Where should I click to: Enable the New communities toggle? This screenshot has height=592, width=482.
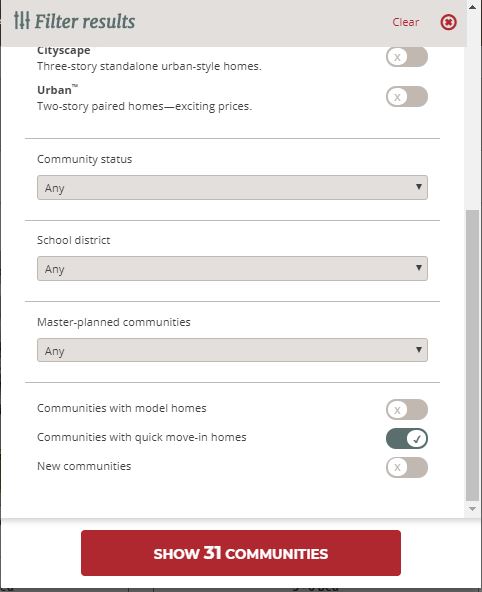point(407,467)
